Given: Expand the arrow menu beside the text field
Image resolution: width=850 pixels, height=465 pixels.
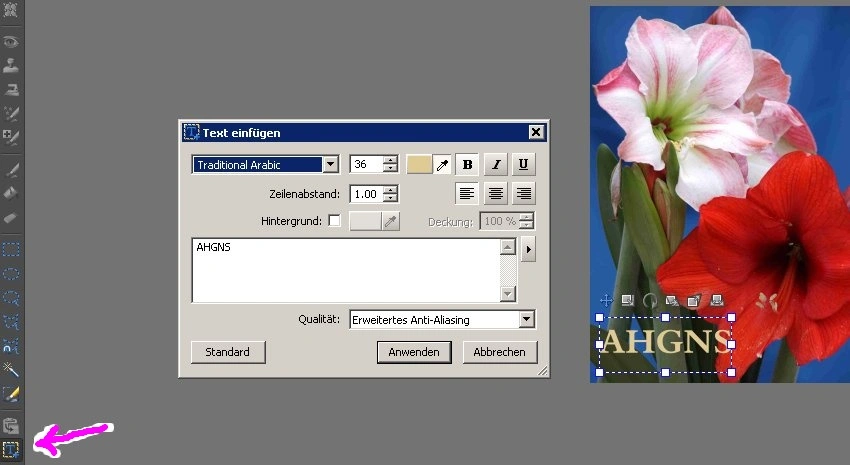Looking at the screenshot, I should click(528, 249).
